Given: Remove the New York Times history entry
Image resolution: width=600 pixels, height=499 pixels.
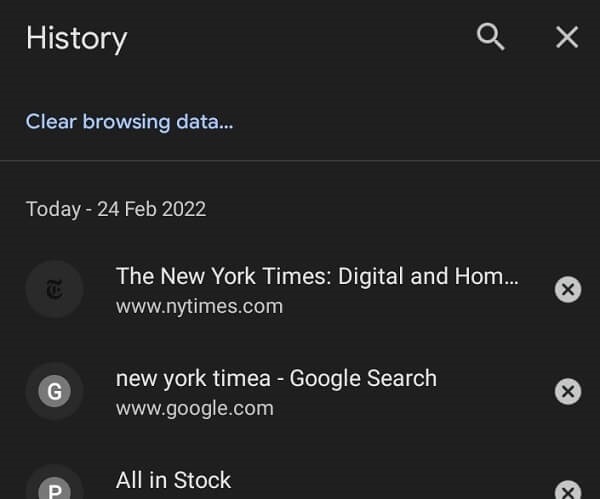Looking at the screenshot, I should click(x=567, y=290).
